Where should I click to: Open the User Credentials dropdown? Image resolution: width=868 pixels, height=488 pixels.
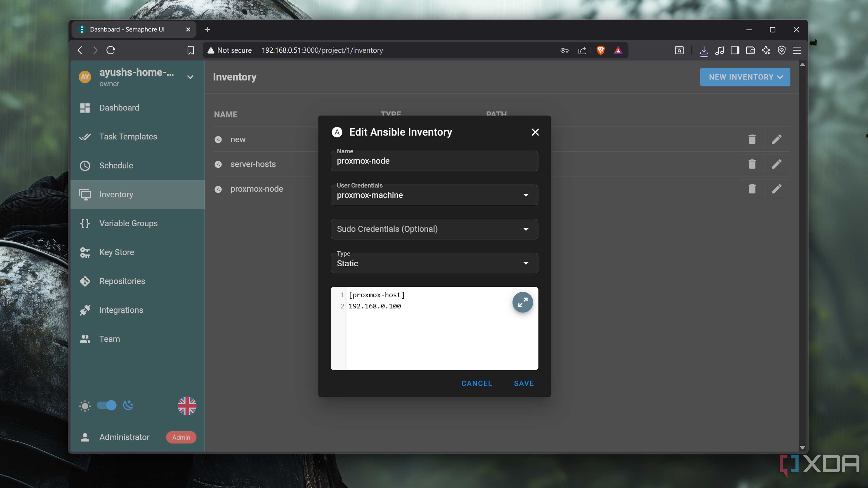(x=434, y=195)
